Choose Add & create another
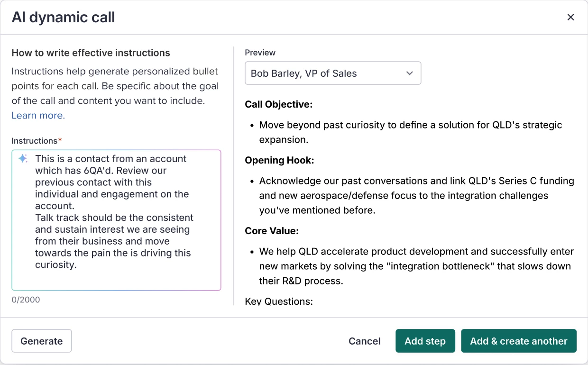Screen dimensions: 588x365 [x=518, y=341]
